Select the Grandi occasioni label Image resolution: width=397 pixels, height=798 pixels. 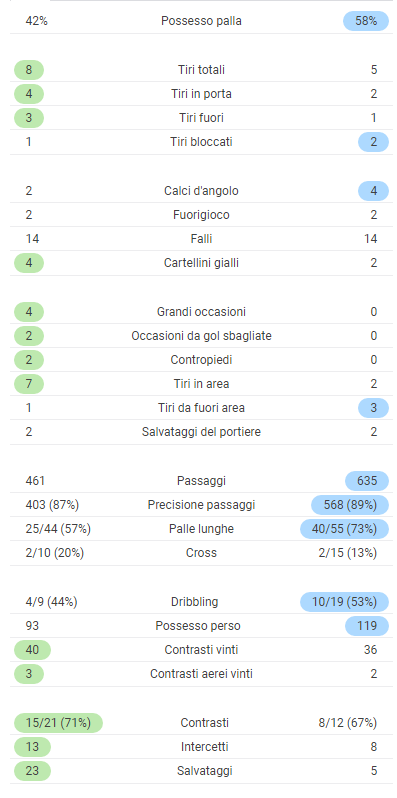tap(201, 312)
